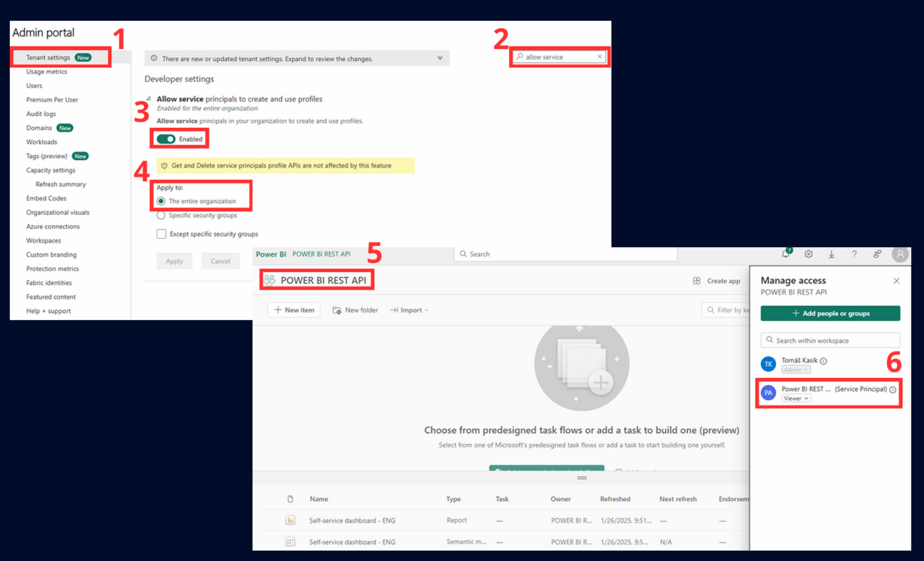
Task: Open the help question mark icon
Action: pos(854,254)
